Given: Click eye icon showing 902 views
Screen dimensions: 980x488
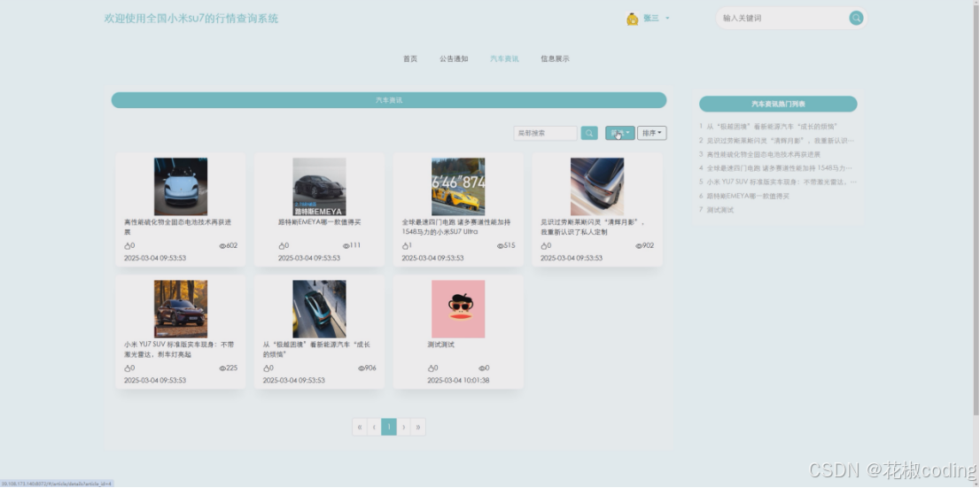Looking at the screenshot, I should tap(639, 246).
